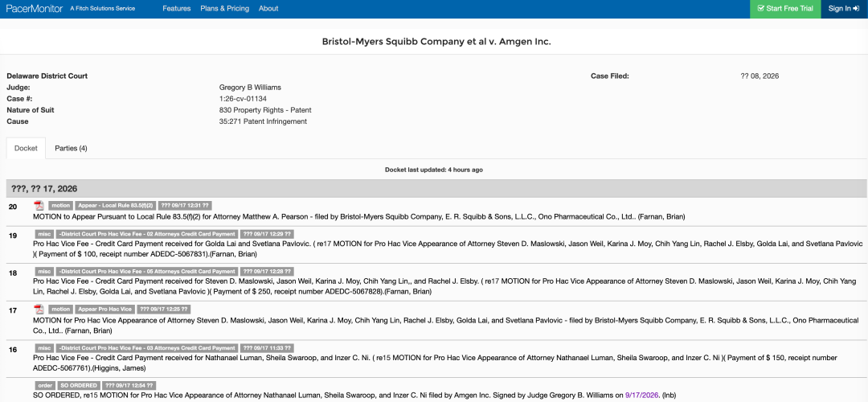The height and width of the screenshot is (402, 868).
Task: Open the PDF icon for docket entry 20
Action: pos(39,206)
